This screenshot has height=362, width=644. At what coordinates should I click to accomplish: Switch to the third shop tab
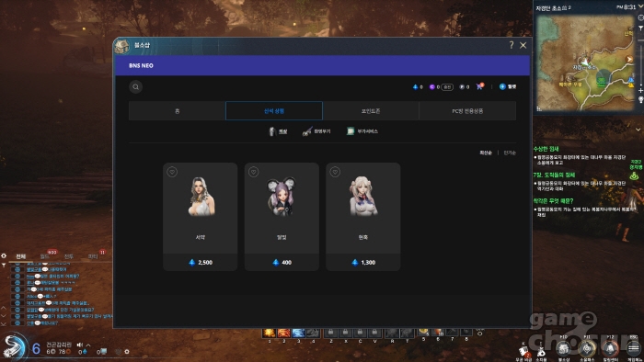[x=371, y=110]
